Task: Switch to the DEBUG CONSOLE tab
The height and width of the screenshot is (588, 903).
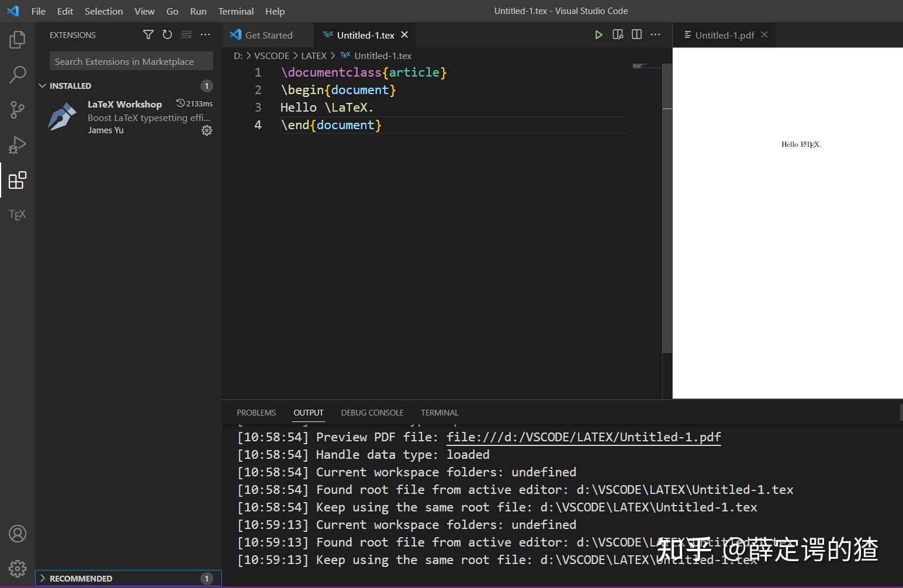Action: (x=372, y=413)
